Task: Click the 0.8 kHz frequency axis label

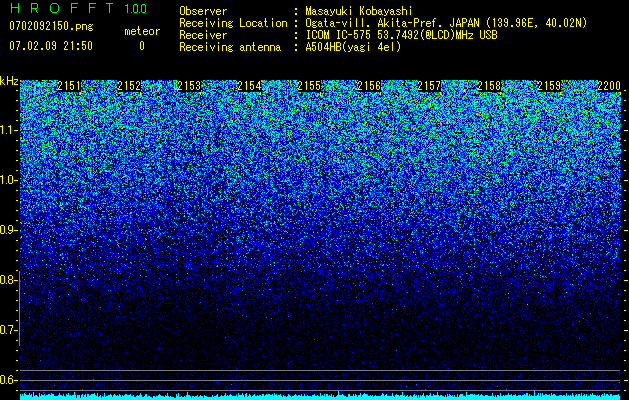Action: pos(8,280)
